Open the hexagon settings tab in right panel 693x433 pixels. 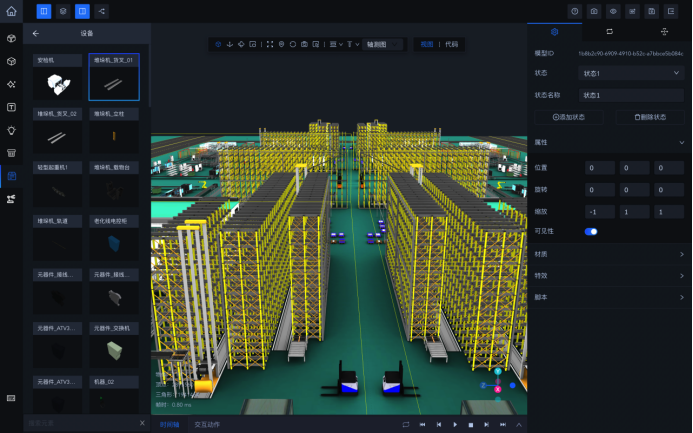click(554, 32)
